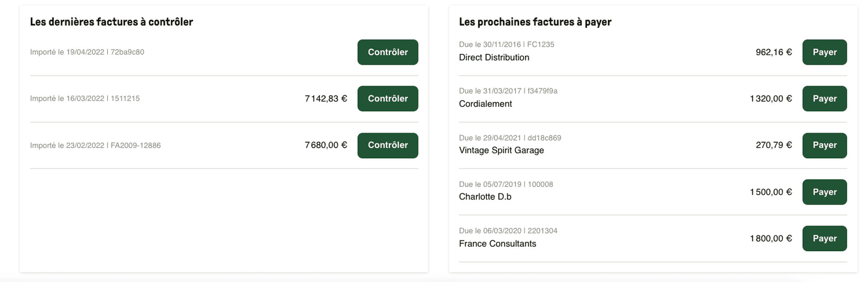This screenshot has width=868, height=282.
Task: Open the France Consultants invoice details
Action: click(497, 244)
